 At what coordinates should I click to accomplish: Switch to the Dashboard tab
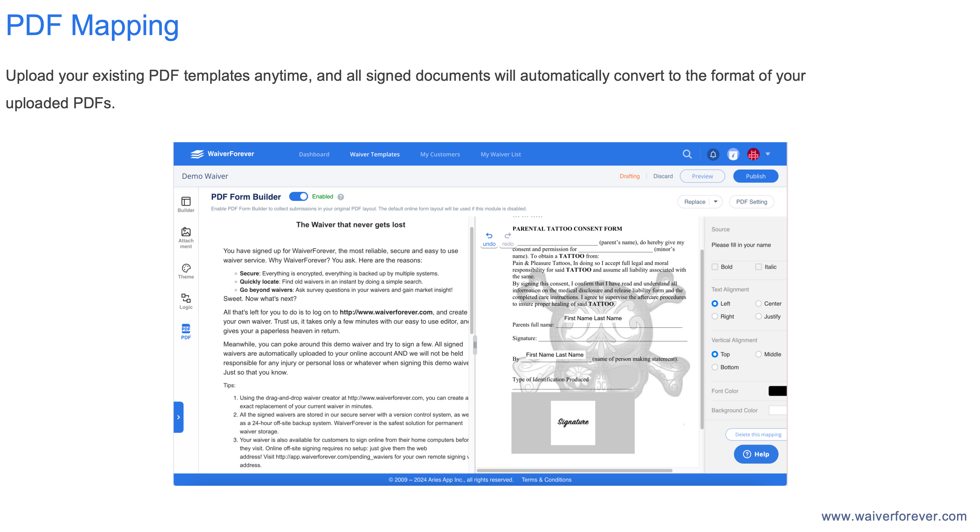[x=314, y=155]
